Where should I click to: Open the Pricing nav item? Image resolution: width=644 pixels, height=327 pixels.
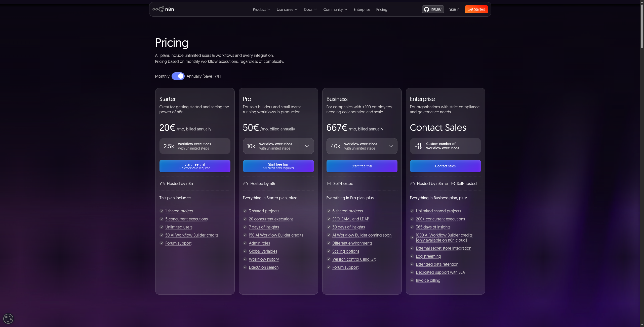pyautogui.click(x=382, y=10)
